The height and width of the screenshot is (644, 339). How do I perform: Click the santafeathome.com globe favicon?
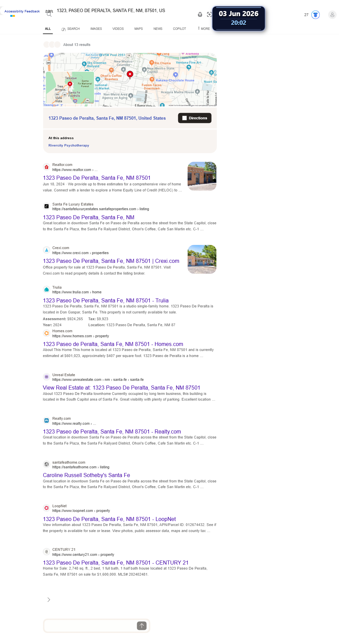[x=47, y=464]
